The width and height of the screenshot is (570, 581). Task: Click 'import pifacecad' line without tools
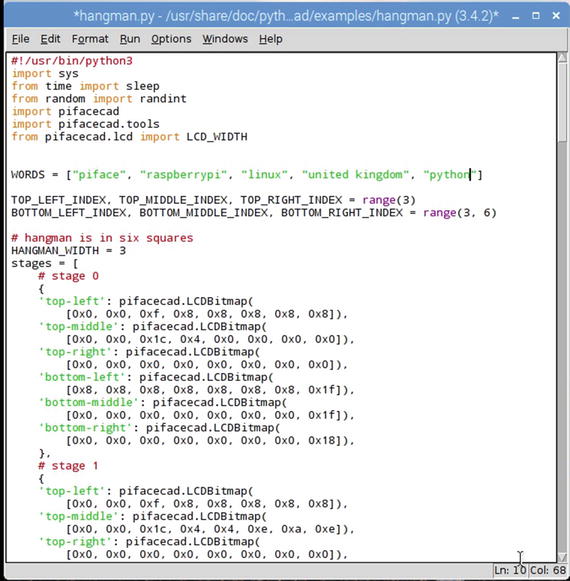pos(65,112)
